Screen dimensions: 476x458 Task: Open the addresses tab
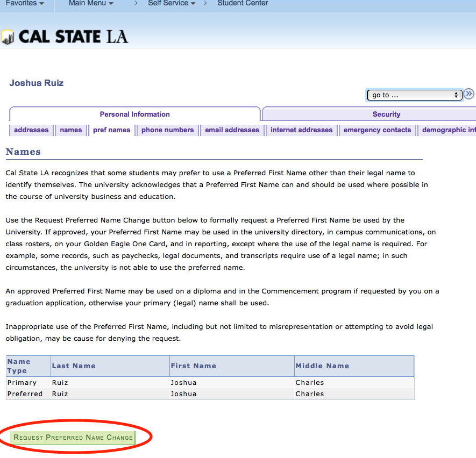click(x=31, y=130)
